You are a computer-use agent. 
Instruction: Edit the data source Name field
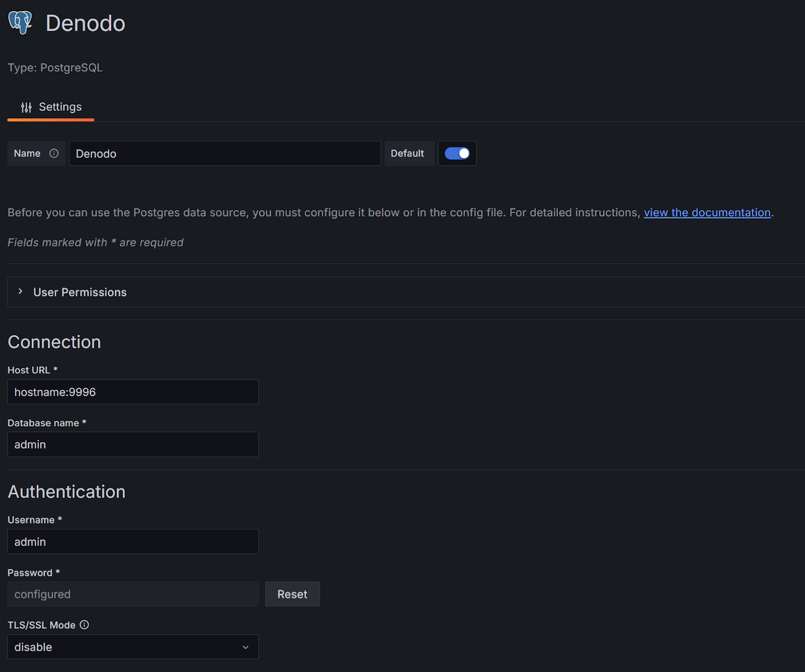tap(224, 154)
